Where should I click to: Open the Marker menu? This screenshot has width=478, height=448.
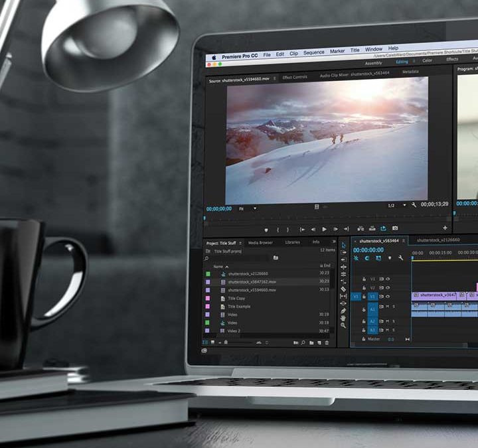pyautogui.click(x=337, y=51)
